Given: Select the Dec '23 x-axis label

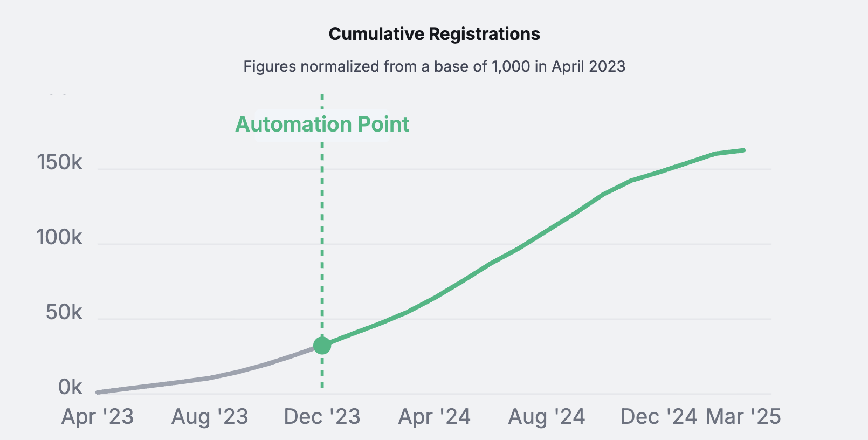Looking at the screenshot, I should [322, 417].
